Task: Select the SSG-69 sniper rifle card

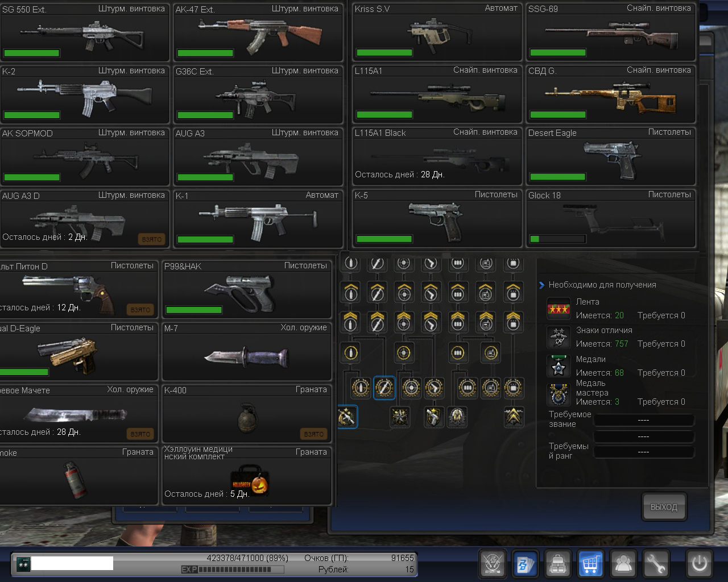Action: tap(611, 32)
